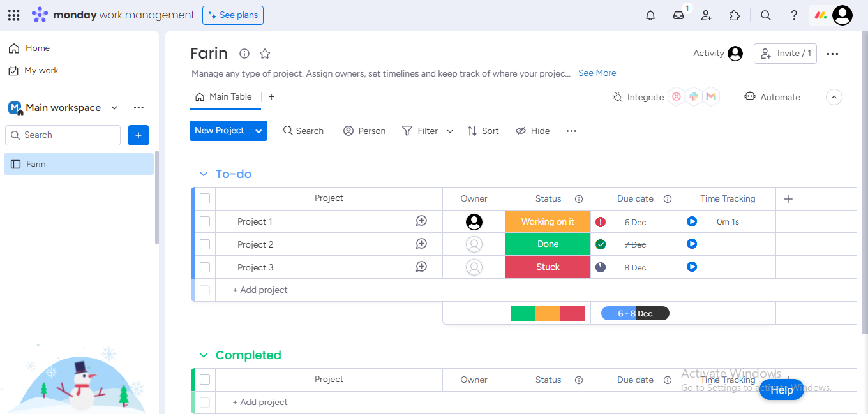
Task: Select all items in Completed group
Action: tap(205, 380)
